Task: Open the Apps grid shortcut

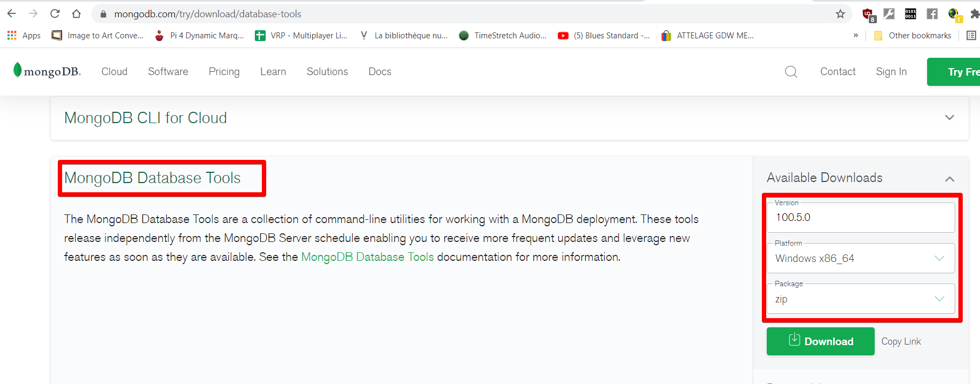Action: pos(24,36)
